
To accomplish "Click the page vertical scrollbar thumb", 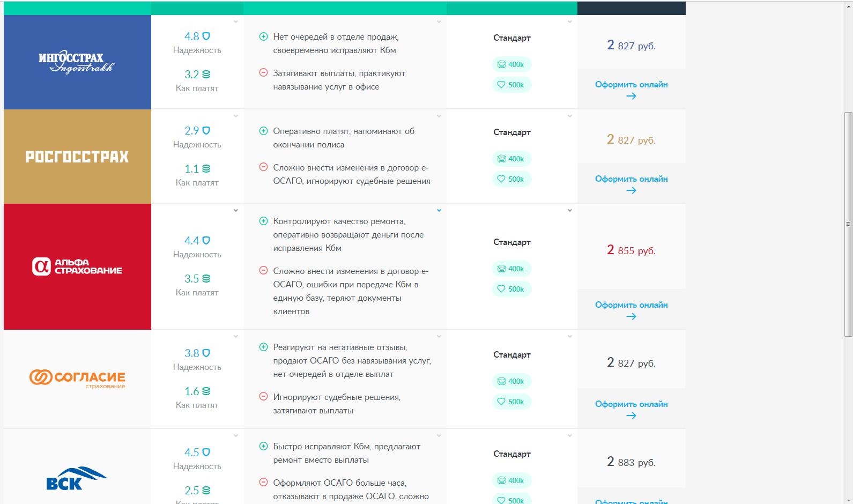I will [x=848, y=224].
